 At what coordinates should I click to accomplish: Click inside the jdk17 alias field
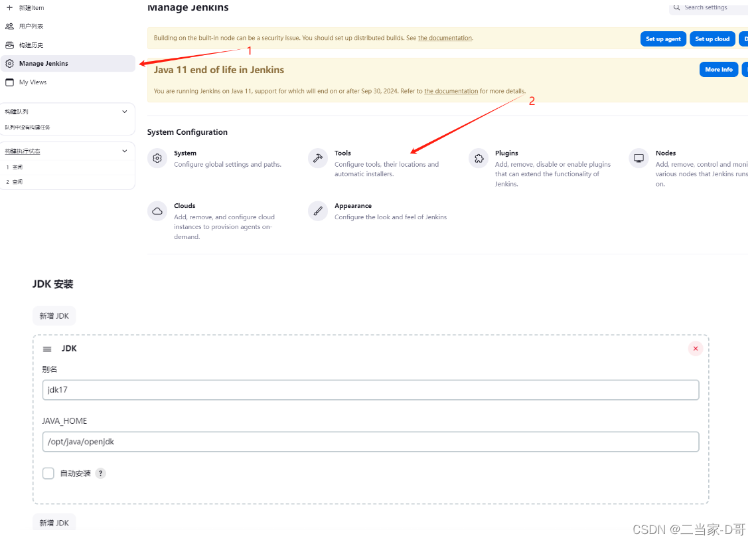(x=199, y=390)
